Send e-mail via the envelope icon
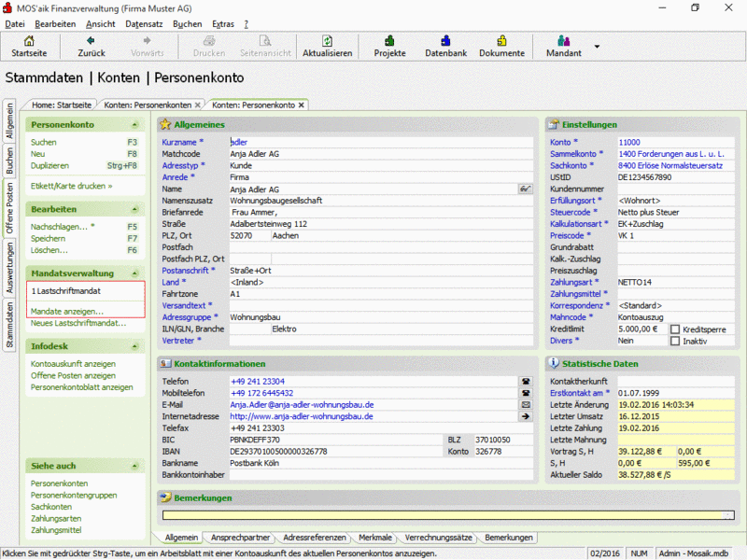This screenshot has height=560, width=747. (526, 405)
